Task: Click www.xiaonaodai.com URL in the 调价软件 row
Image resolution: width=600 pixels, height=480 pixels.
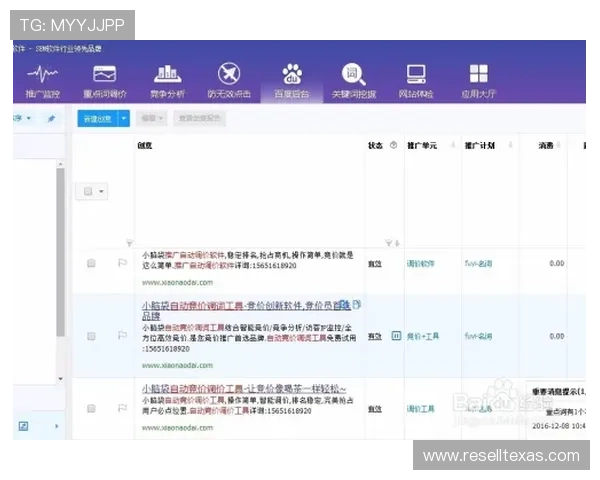Action: (x=177, y=282)
